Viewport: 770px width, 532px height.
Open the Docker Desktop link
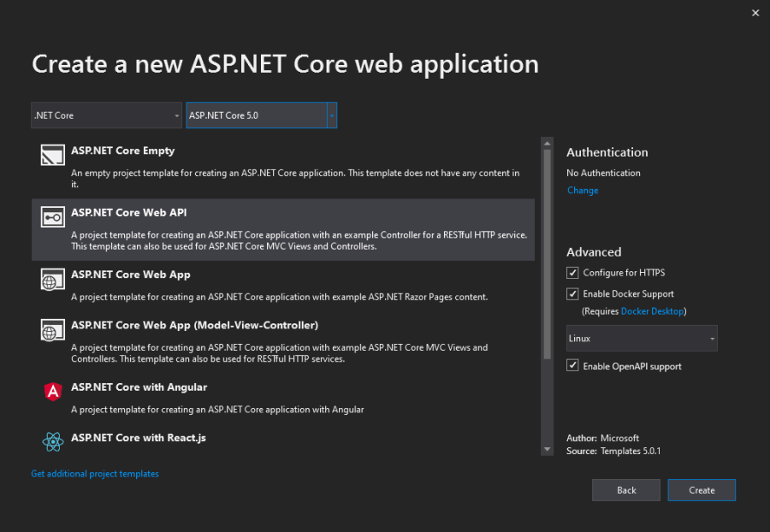point(652,311)
